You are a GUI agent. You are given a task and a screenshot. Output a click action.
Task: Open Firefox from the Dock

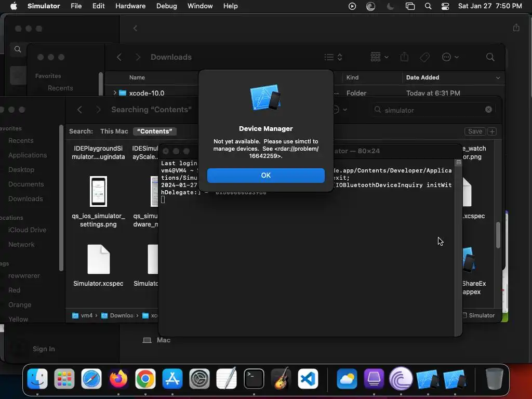[x=118, y=379]
